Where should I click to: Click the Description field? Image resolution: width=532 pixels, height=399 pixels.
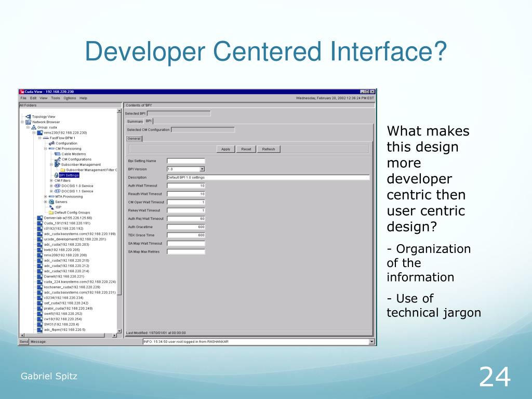[x=268, y=178]
